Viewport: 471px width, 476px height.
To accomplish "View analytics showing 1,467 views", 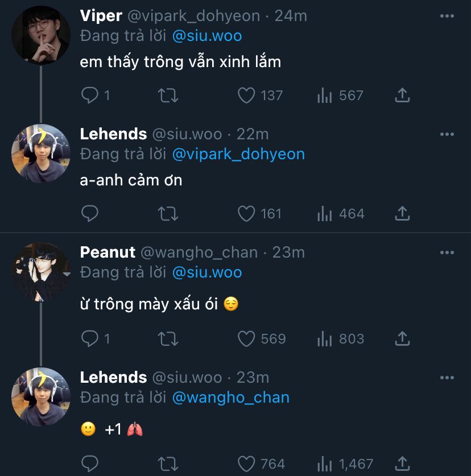I will click(x=325, y=464).
